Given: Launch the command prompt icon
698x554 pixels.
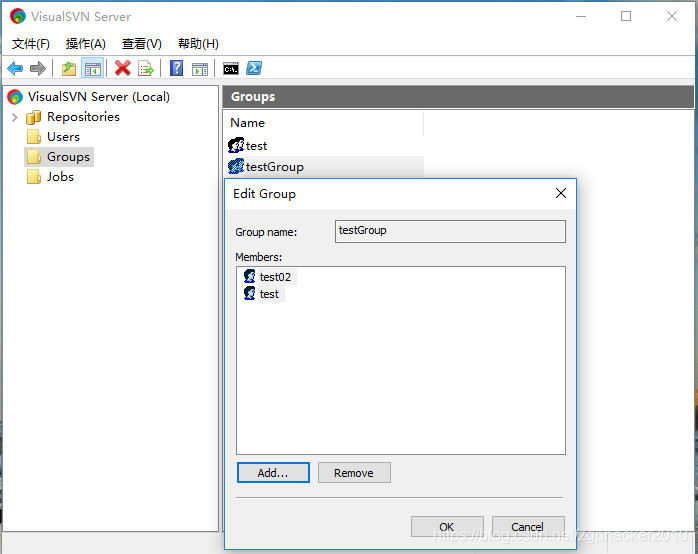Looking at the screenshot, I should [x=231, y=69].
